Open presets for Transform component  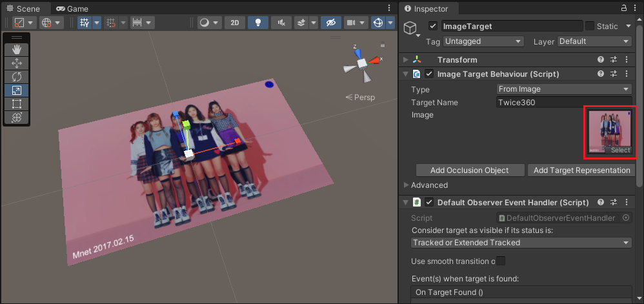[614, 60]
